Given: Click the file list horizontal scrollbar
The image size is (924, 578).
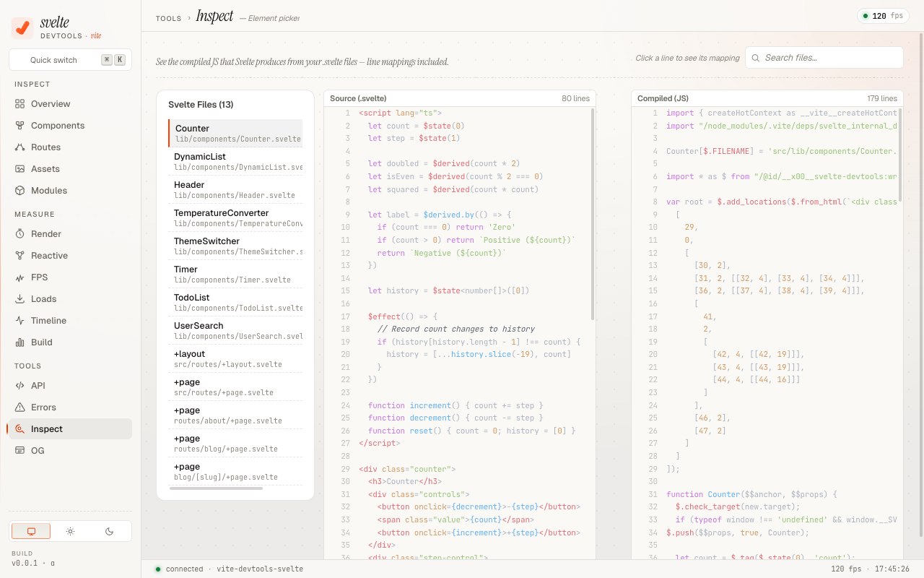Looking at the screenshot, I should coord(216,488).
